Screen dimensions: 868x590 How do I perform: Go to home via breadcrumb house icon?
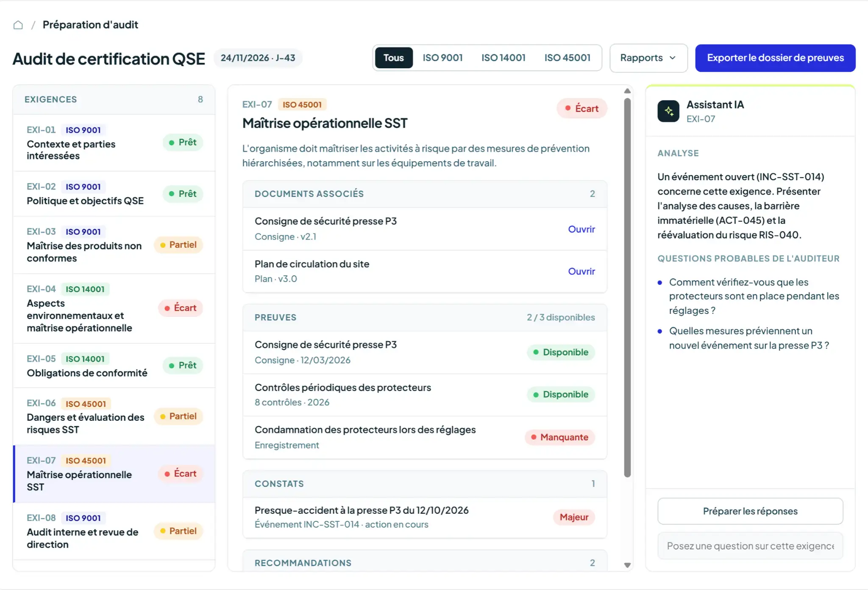pos(18,25)
